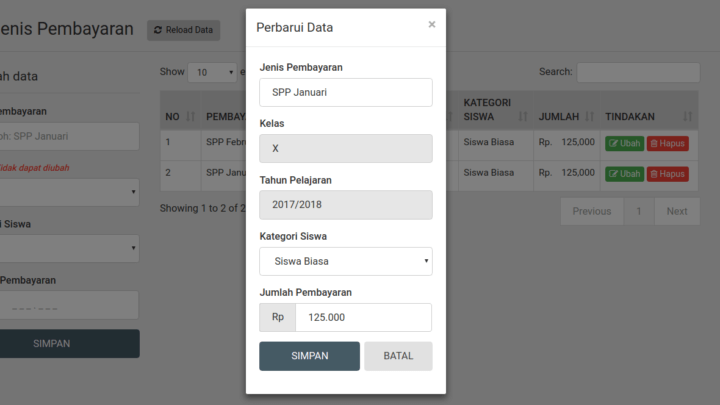Go to the Previous page
Image resolution: width=720 pixels, height=405 pixels.
[x=592, y=211]
